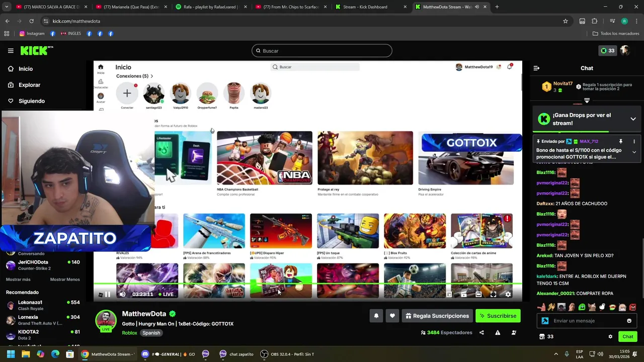Image resolution: width=644 pixels, height=362 pixels.
Task: Share the stream via share icon
Action: 481,332
